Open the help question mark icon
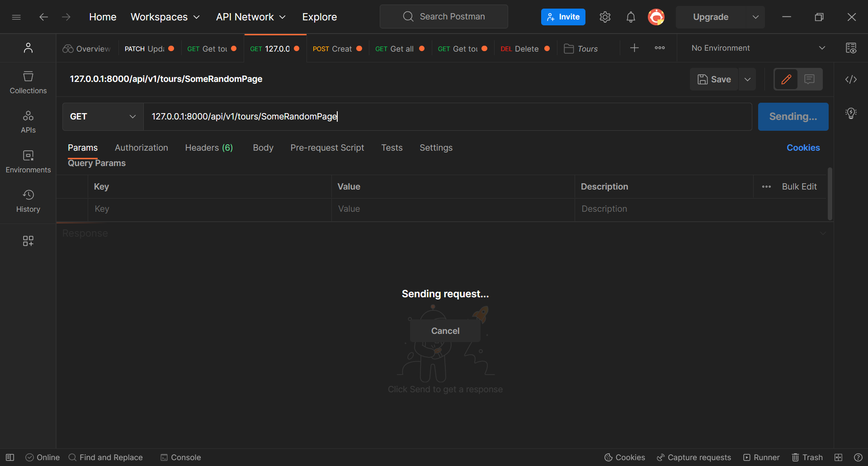The width and height of the screenshot is (868, 466). 858,457
